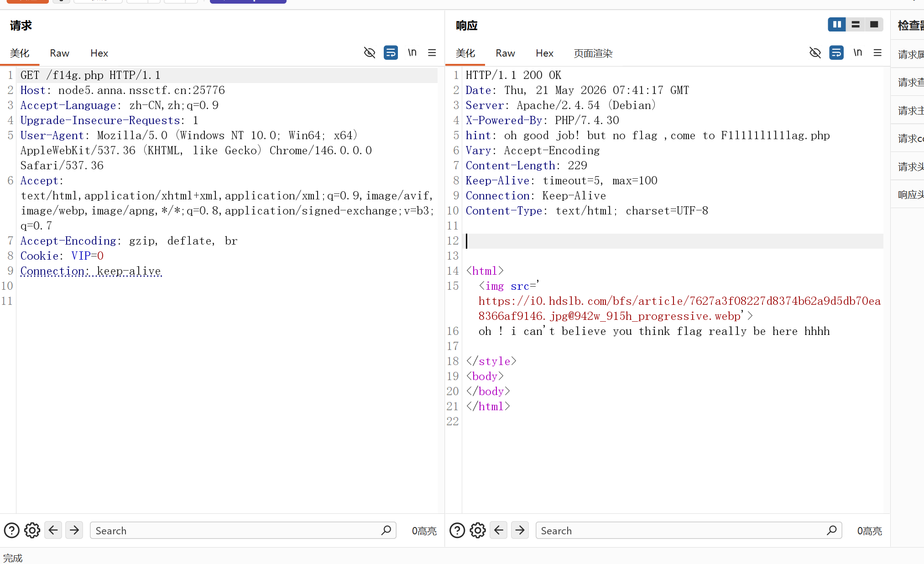The image size is (924, 564).
Task: Toggle non-printable characters in request panel
Action: (x=370, y=53)
